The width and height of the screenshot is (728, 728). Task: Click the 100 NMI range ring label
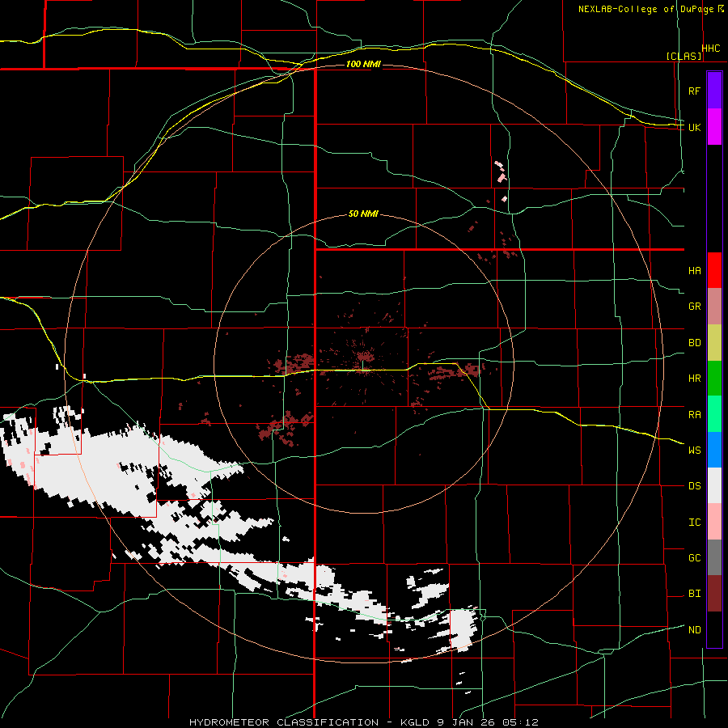click(x=363, y=64)
